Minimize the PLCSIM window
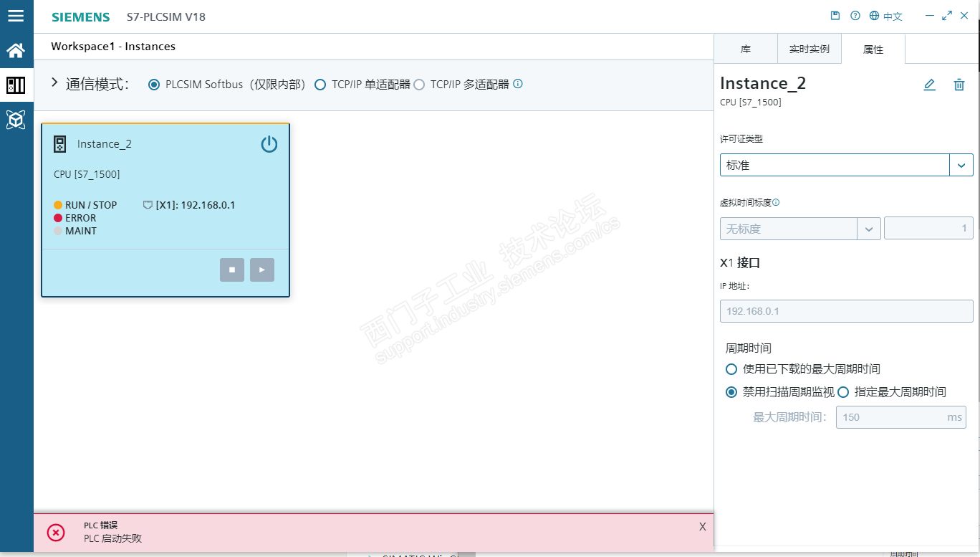Viewport: 980px width, 557px height. (929, 16)
